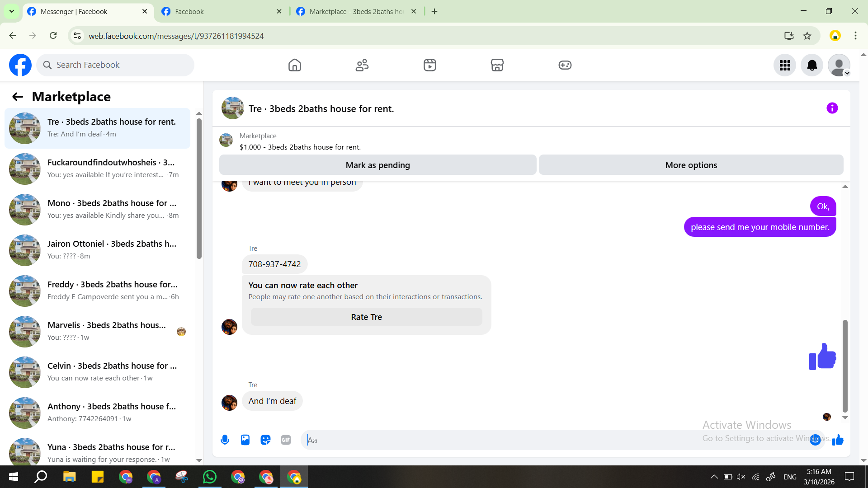868x488 pixels.
Task: Reload the page
Action: (x=53, y=36)
